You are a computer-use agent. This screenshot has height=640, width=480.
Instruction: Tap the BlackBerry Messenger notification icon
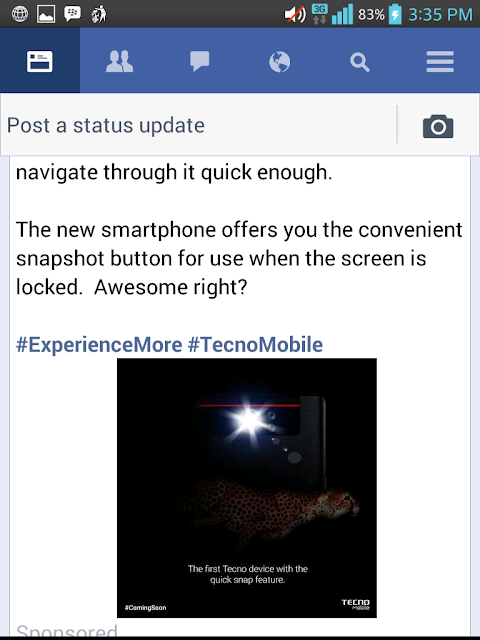click(72, 14)
